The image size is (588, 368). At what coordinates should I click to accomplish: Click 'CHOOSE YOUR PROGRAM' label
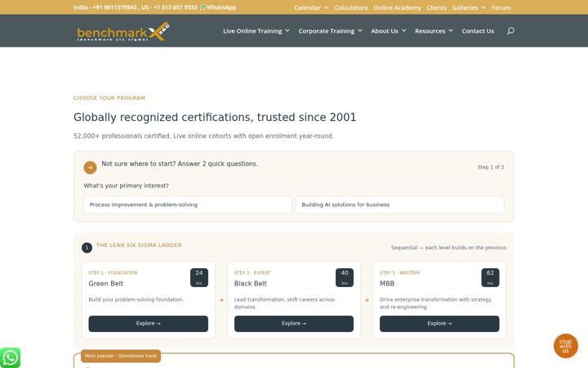pyautogui.click(x=109, y=97)
